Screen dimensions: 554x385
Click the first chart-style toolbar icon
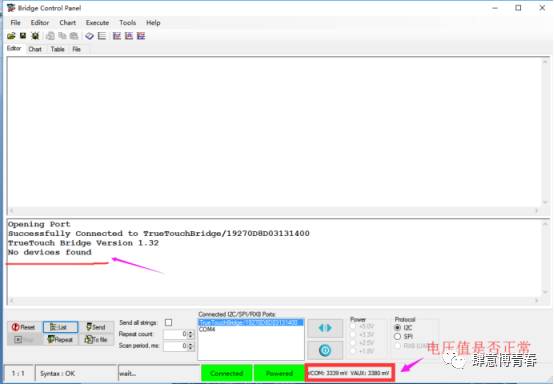[x=117, y=36]
